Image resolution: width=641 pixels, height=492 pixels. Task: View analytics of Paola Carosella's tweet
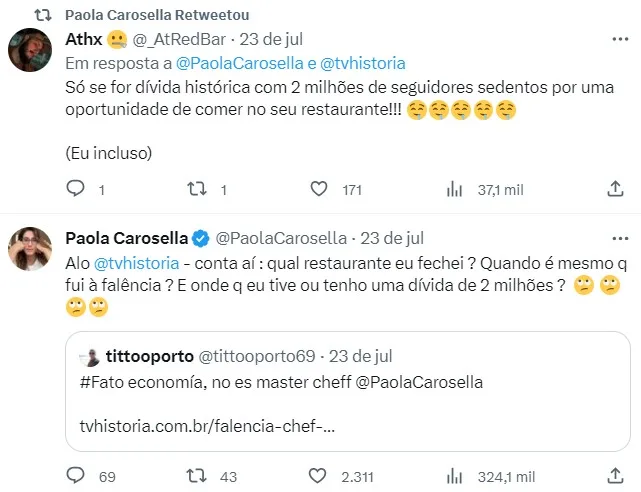(453, 477)
